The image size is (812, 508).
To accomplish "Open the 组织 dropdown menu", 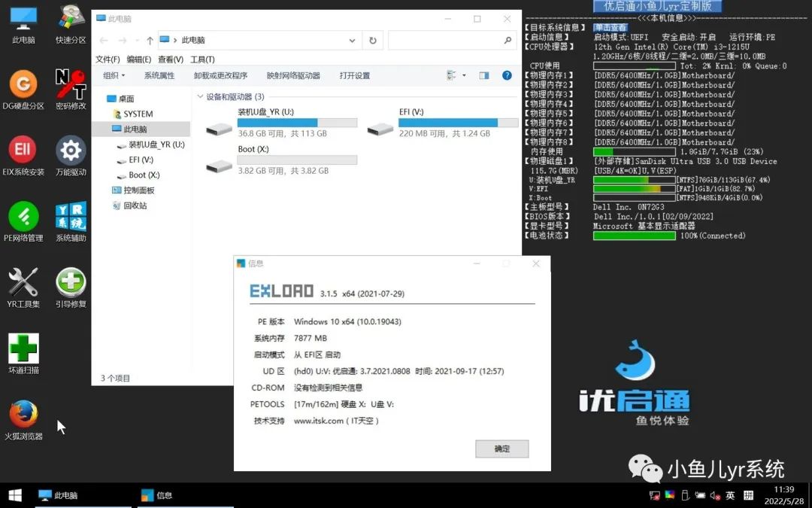I will 114,75.
